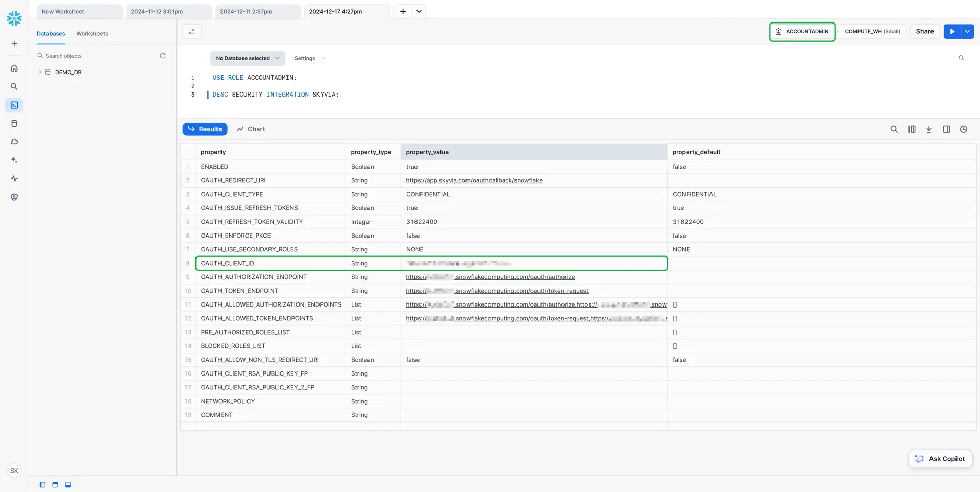Click the property_type column header
Viewport: 980px width, 492px height.
[373, 152]
